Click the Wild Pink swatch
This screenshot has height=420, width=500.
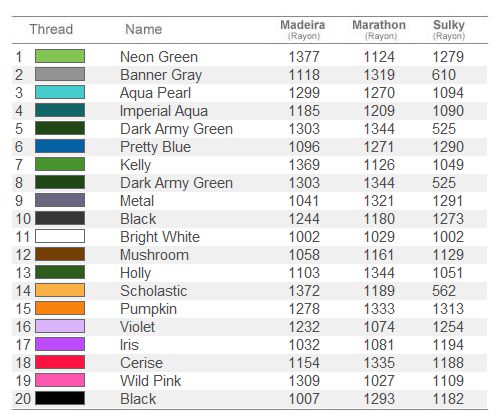pos(60,380)
